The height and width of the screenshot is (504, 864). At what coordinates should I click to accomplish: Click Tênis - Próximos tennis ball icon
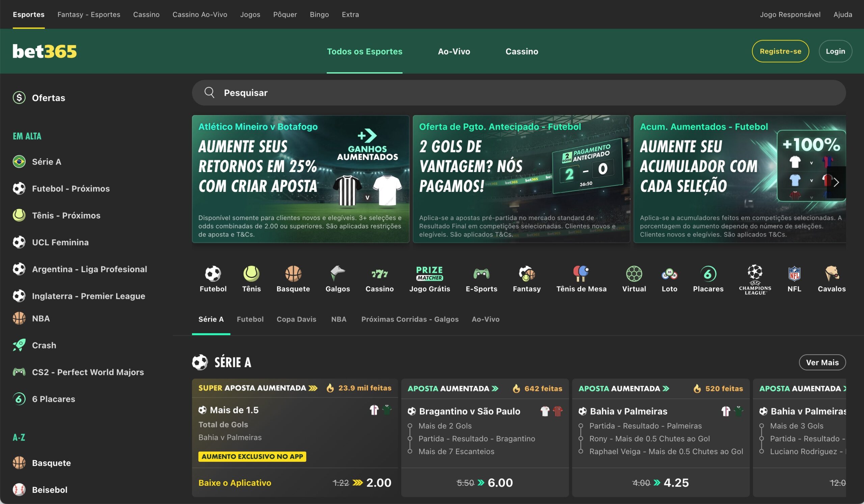[19, 215]
